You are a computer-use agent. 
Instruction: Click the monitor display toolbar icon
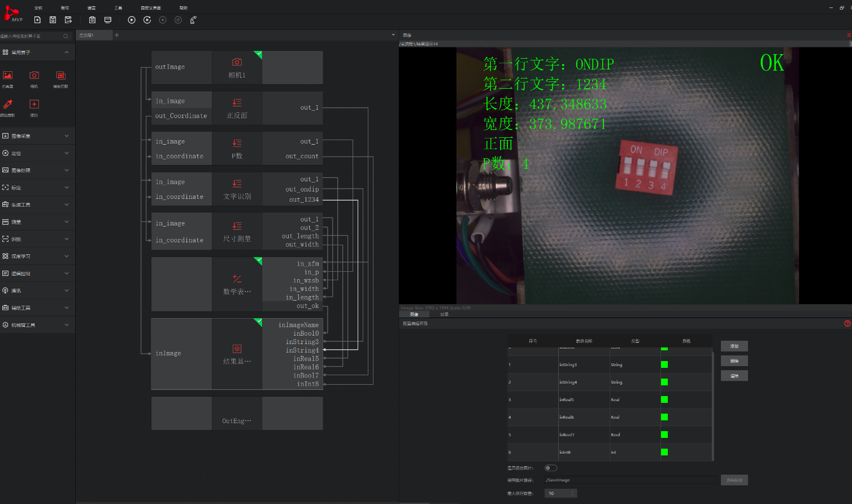coord(108,20)
